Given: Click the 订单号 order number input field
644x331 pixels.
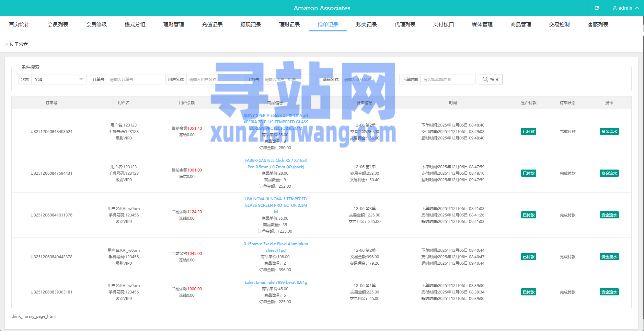Looking at the screenshot, I should pos(134,79).
